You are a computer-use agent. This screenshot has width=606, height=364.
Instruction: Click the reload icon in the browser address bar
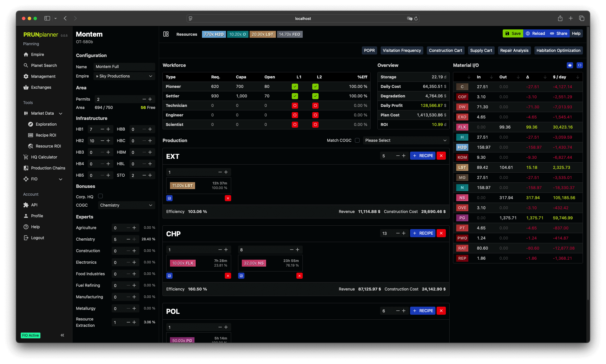[x=416, y=18]
